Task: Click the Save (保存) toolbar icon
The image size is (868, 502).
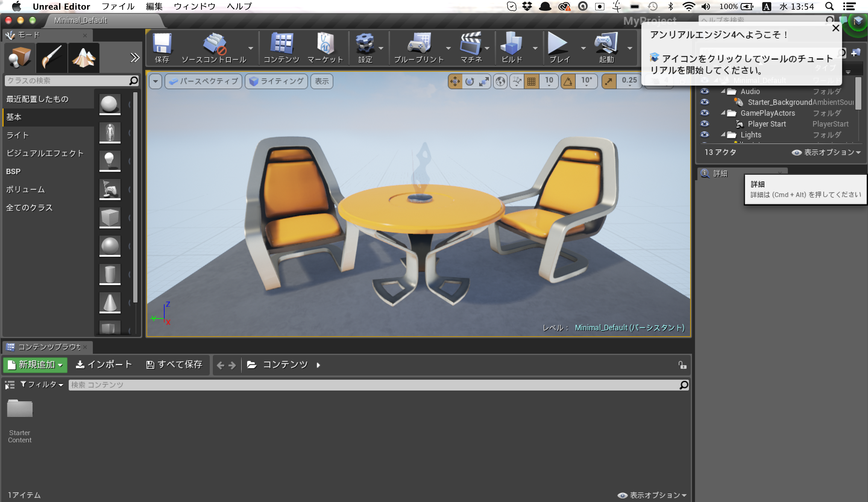Action: [162, 48]
